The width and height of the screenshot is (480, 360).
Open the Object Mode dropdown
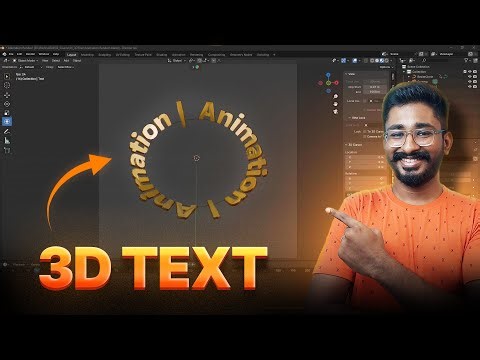[26, 61]
